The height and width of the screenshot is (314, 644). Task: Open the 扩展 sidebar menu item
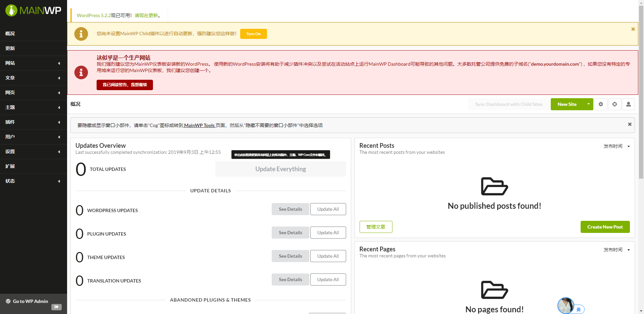tap(34, 166)
